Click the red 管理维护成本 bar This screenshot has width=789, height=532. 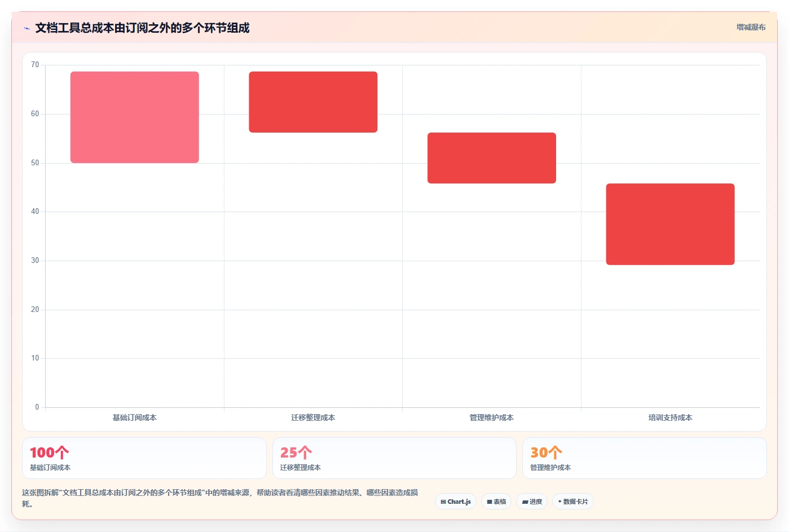492,158
